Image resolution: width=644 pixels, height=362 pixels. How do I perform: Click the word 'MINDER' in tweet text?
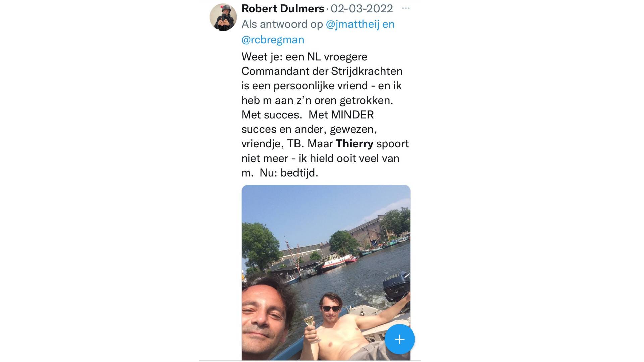coord(352,115)
